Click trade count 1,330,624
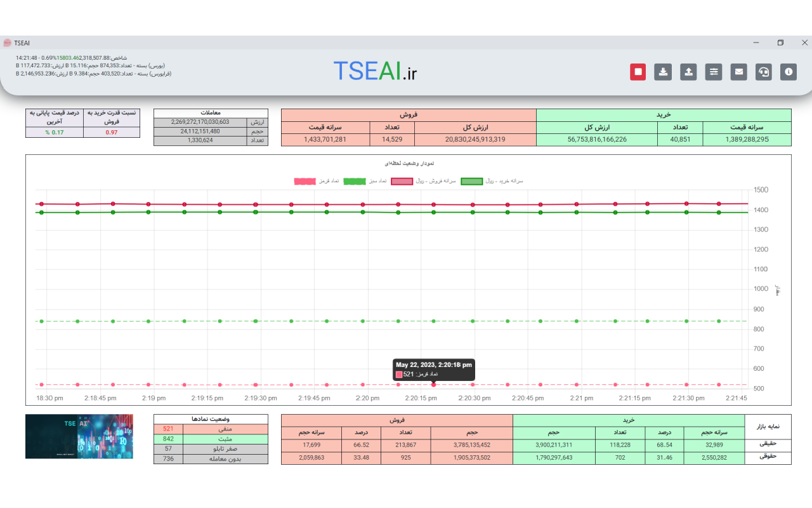The height and width of the screenshot is (508, 812). 200,140
